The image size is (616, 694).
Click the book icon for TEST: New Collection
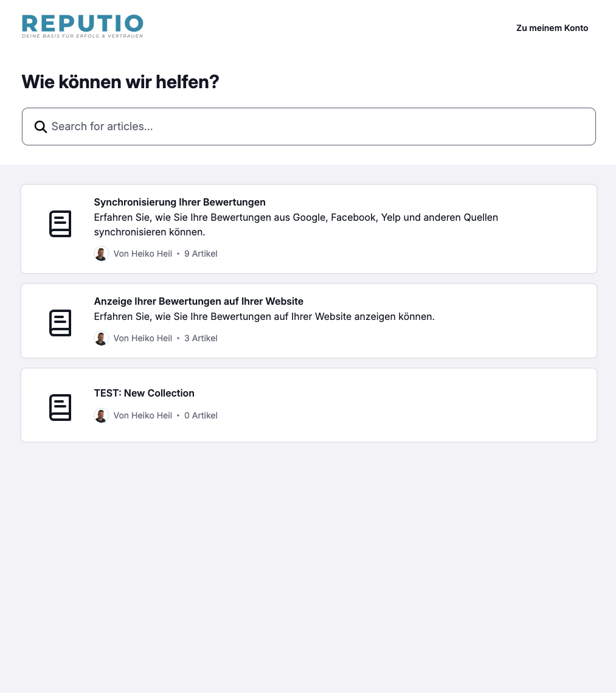point(60,408)
